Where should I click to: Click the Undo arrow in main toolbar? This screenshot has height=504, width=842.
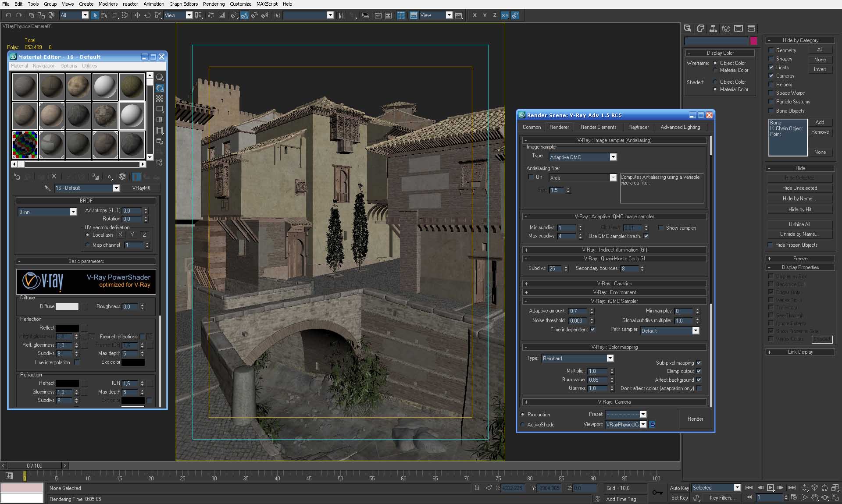(8, 15)
